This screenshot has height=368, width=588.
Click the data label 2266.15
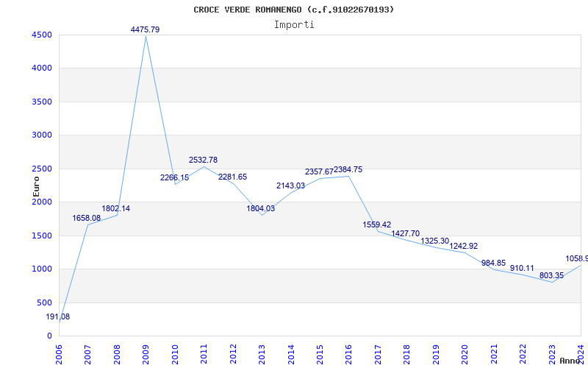(x=174, y=177)
